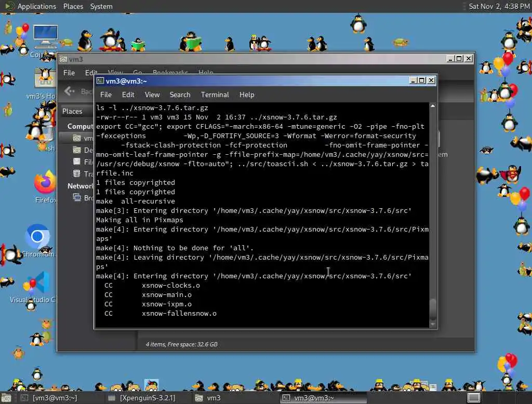The image size is (532, 404).
Task: Launch the Firefox desktop icon
Action: [x=45, y=183]
